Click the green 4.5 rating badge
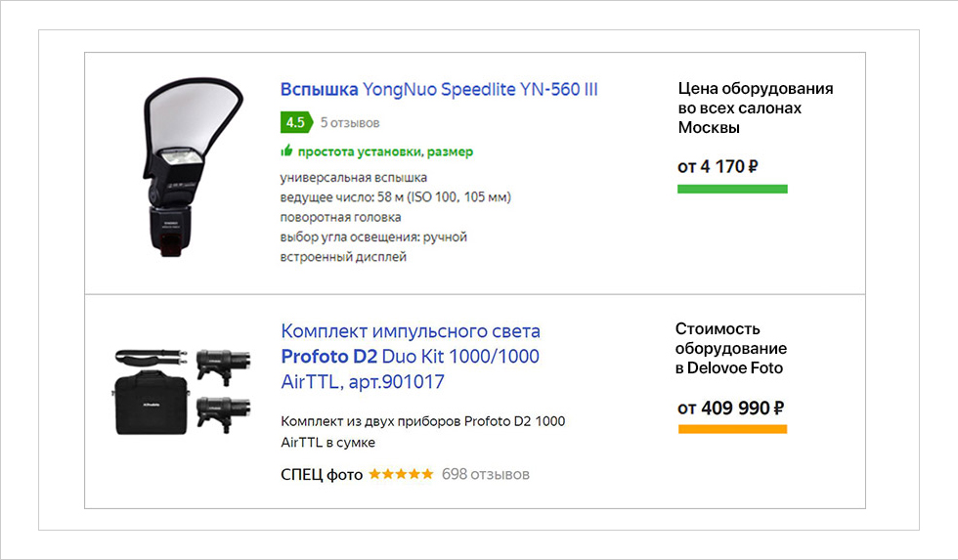Viewport: 958px width, 560px height. coord(295,122)
